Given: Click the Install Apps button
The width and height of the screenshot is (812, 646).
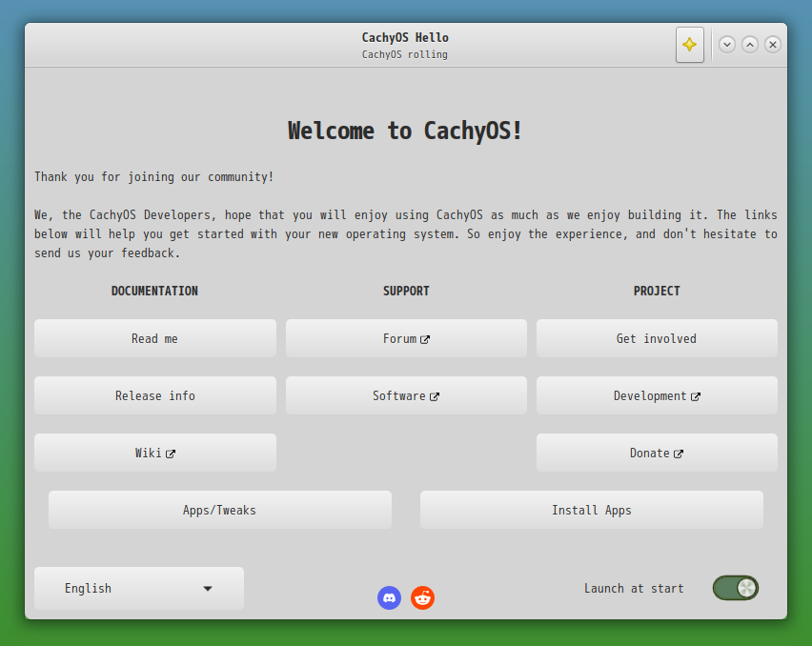Looking at the screenshot, I should (x=592, y=510).
